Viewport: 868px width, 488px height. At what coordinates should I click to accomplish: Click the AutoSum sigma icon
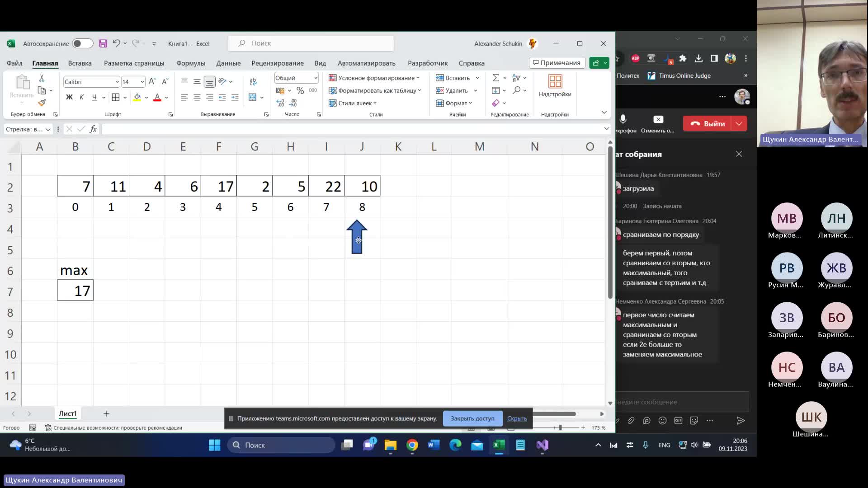(496, 78)
